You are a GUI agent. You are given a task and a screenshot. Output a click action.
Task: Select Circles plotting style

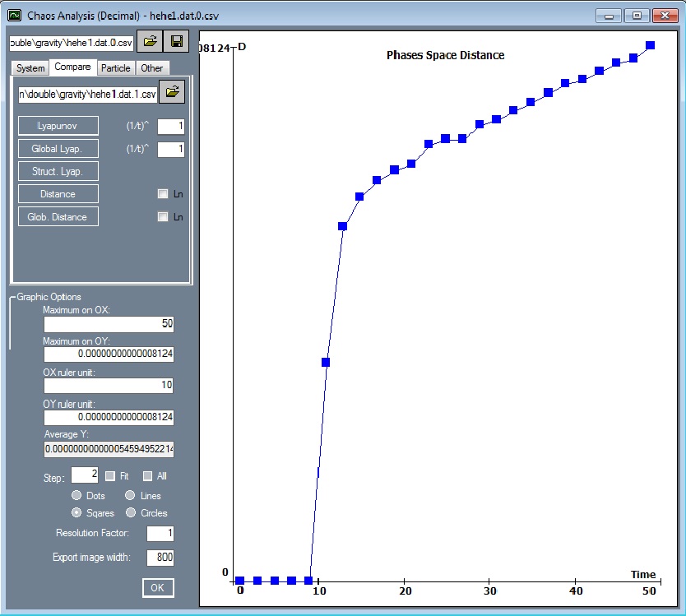tap(132, 512)
